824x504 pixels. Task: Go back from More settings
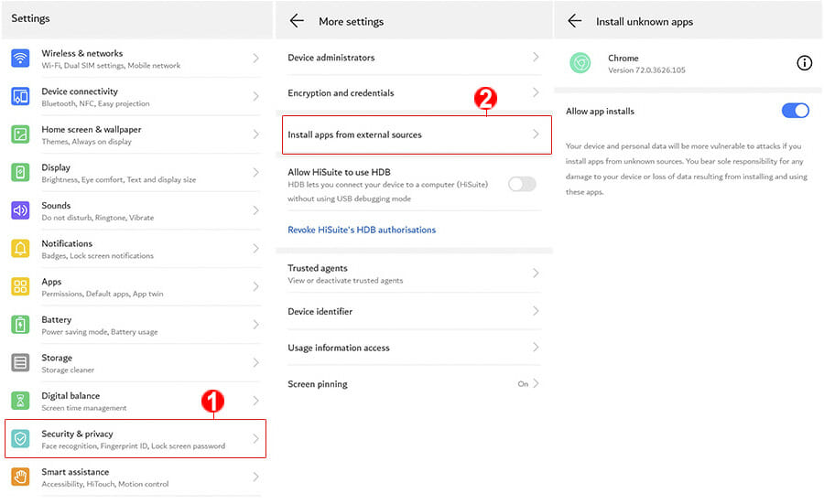point(297,21)
